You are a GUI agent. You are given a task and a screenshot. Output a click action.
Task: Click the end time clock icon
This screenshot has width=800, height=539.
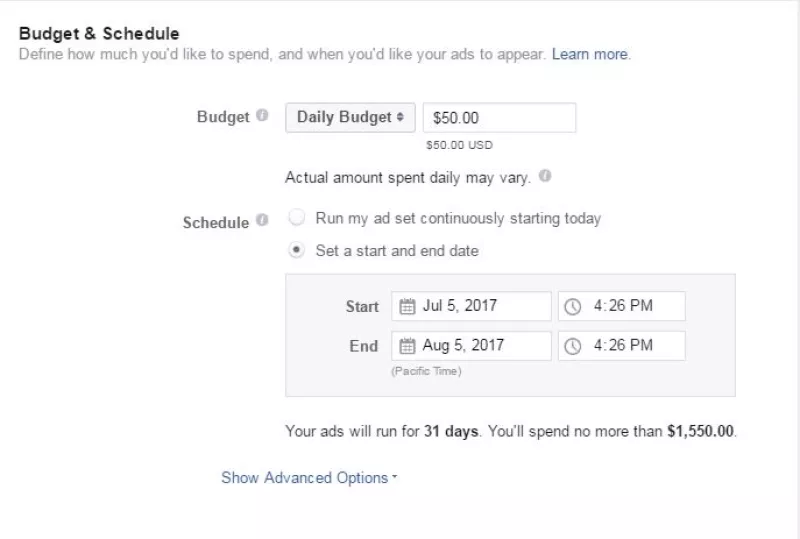point(572,346)
